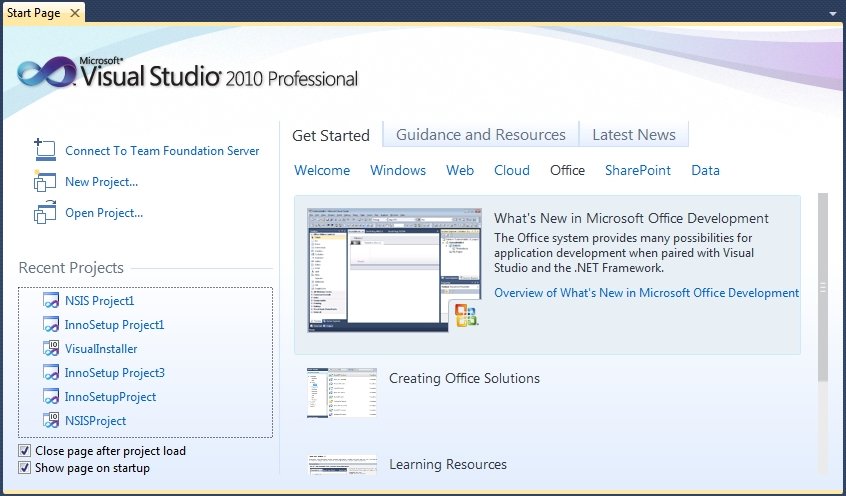Toggle Show page on startup checkbox

pyautogui.click(x=24, y=467)
